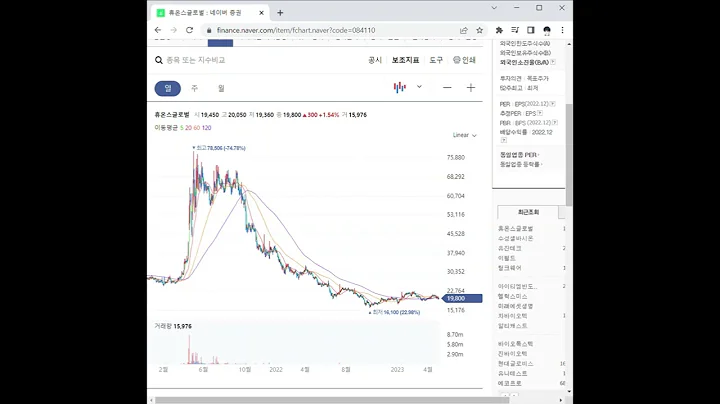Viewport: 720px width, 404px height.
Task: Click the address bar URL finance.naver.com
Action: tap(296, 30)
